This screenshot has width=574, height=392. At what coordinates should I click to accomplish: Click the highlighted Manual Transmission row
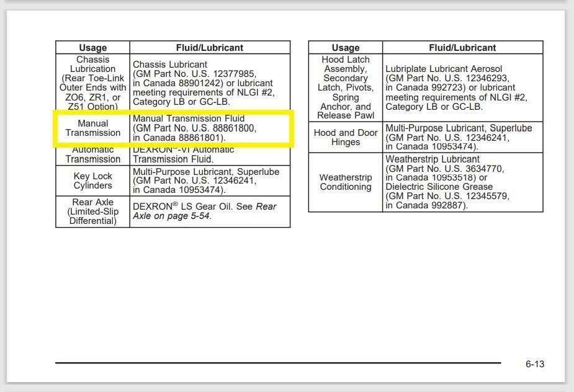[x=174, y=128]
